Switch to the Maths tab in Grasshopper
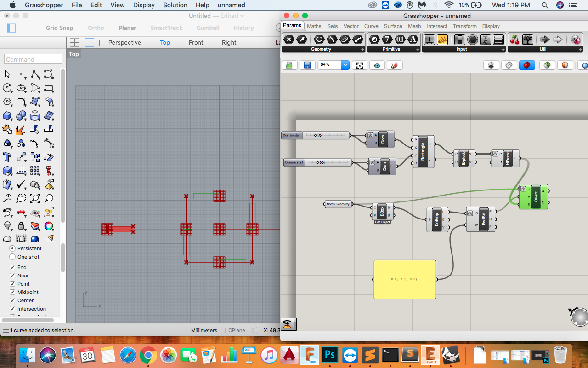 [314, 26]
